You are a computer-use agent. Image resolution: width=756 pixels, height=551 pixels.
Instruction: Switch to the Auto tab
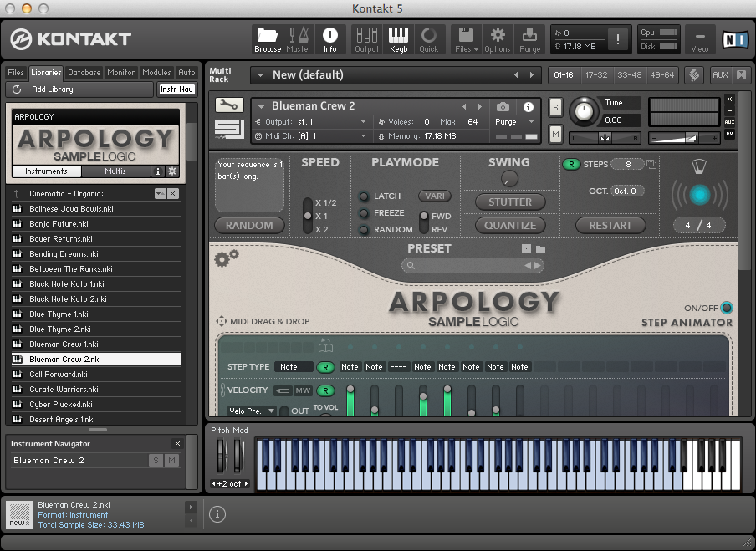click(x=186, y=72)
